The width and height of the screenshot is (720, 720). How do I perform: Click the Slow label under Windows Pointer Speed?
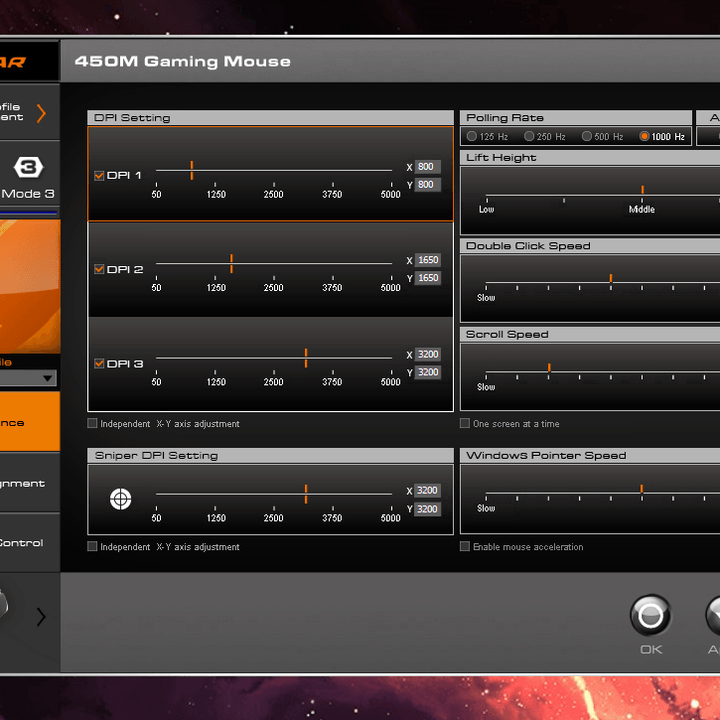click(486, 508)
